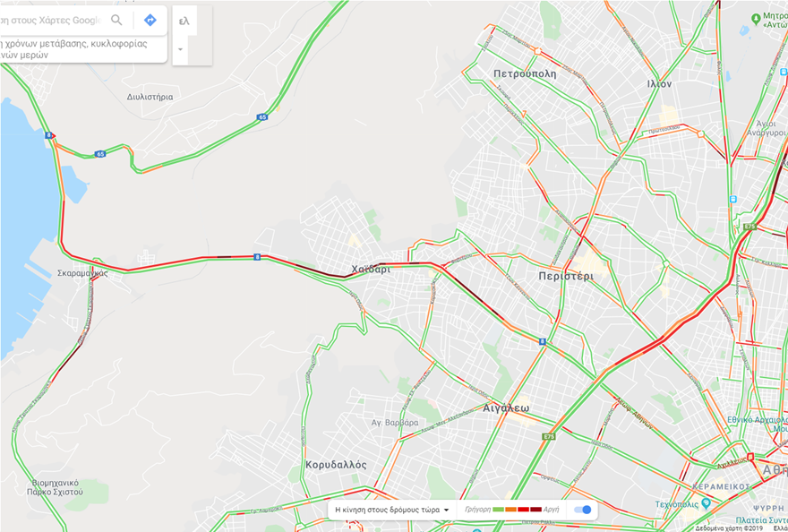Select the Εθνικό Αρχαιολογικό Μουσείο label
Image resolution: width=788 pixels, height=532 pixels.
758,424
